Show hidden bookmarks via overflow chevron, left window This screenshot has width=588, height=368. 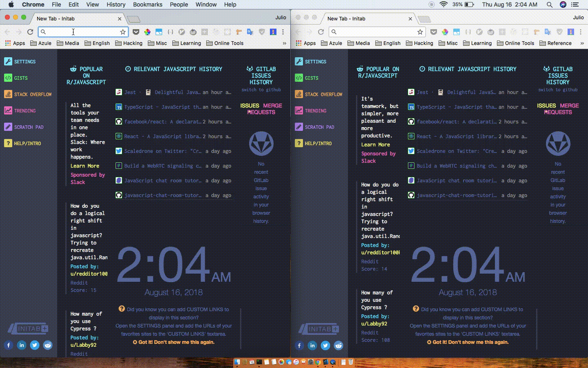(x=285, y=43)
